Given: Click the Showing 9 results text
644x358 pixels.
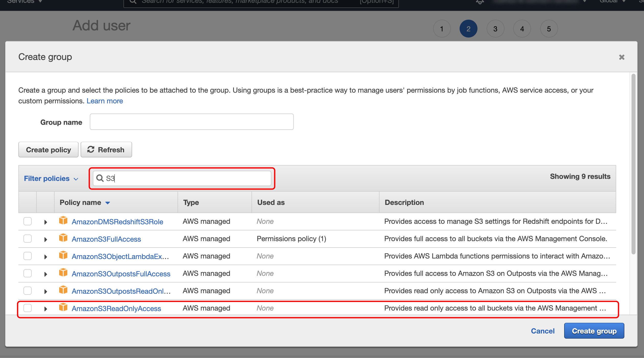Looking at the screenshot, I should click(580, 176).
